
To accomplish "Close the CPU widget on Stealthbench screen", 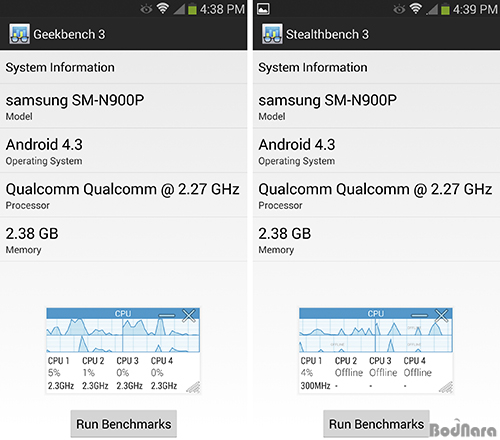I will [441, 315].
